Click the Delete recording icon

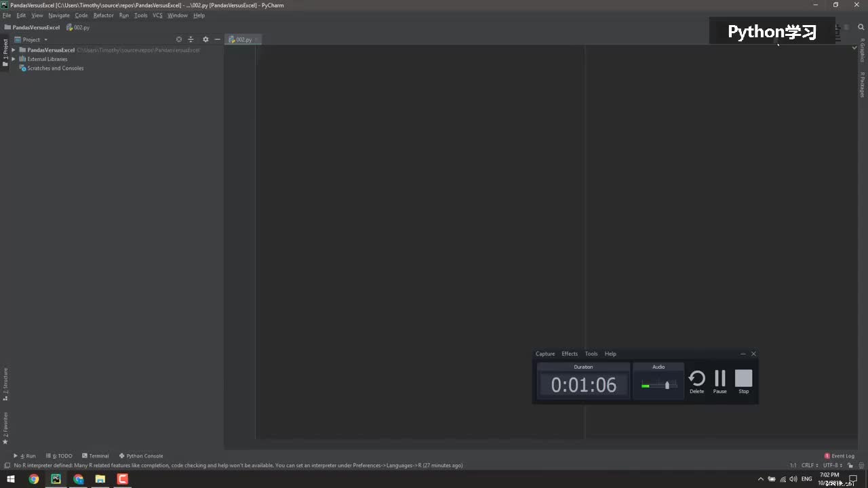(x=696, y=378)
